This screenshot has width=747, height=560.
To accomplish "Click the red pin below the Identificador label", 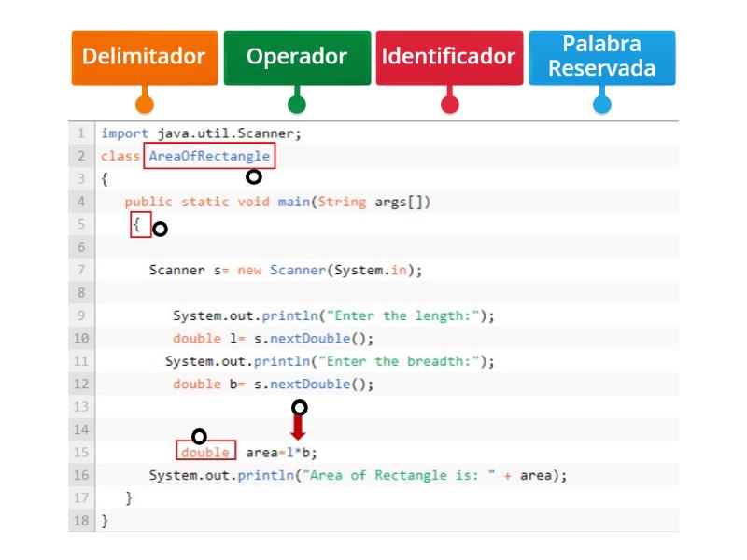I will (x=449, y=103).
